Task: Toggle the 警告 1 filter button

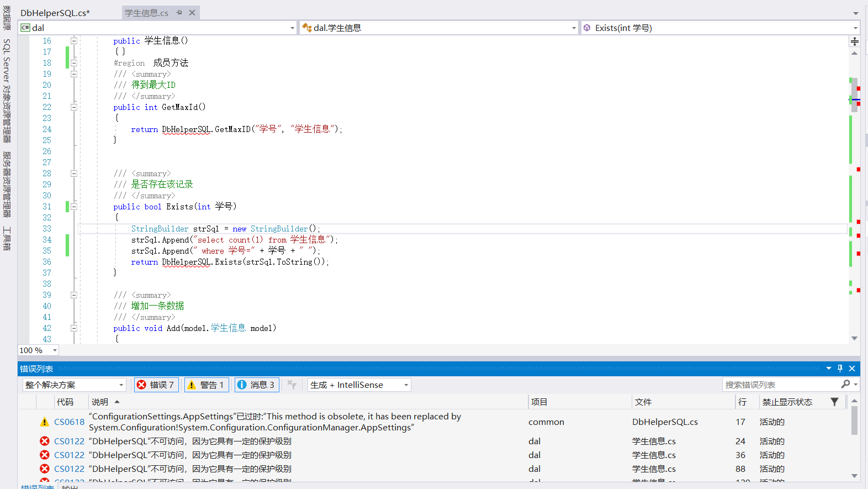Action: [207, 385]
